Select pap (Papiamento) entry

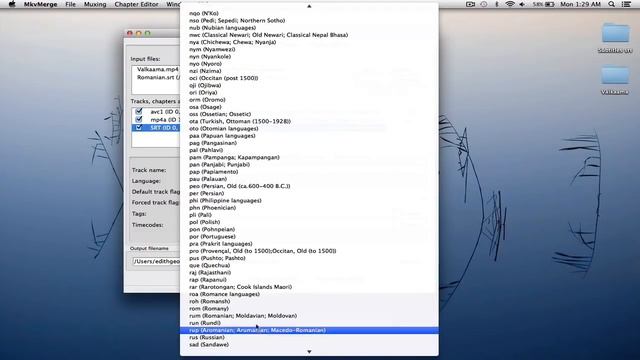(309, 171)
